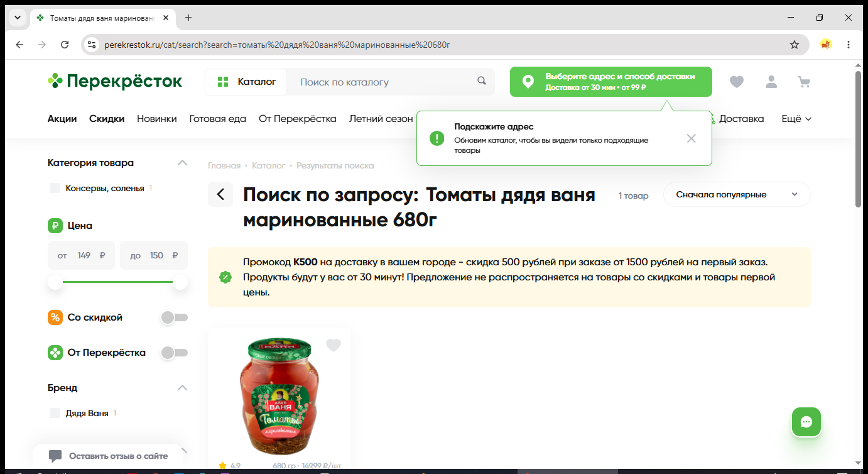868x474 pixels.
Task: Click the address bar URL
Action: pos(277,45)
